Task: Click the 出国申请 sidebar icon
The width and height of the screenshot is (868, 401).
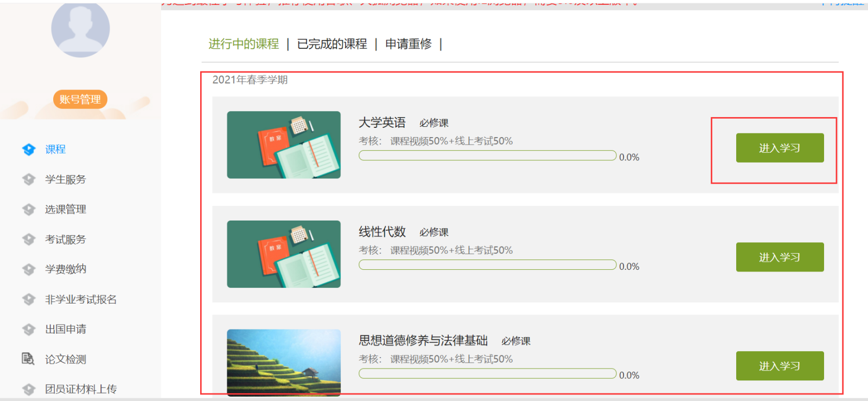Action: pos(29,329)
